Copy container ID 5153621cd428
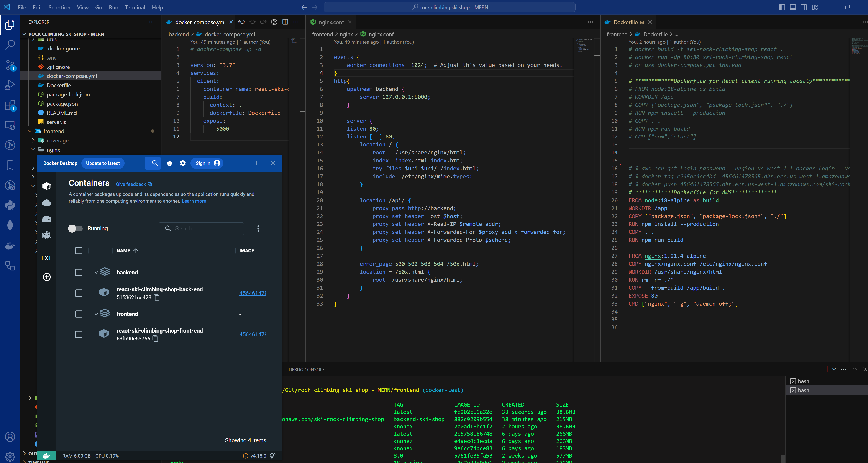This screenshot has width=868, height=463. pos(157,298)
